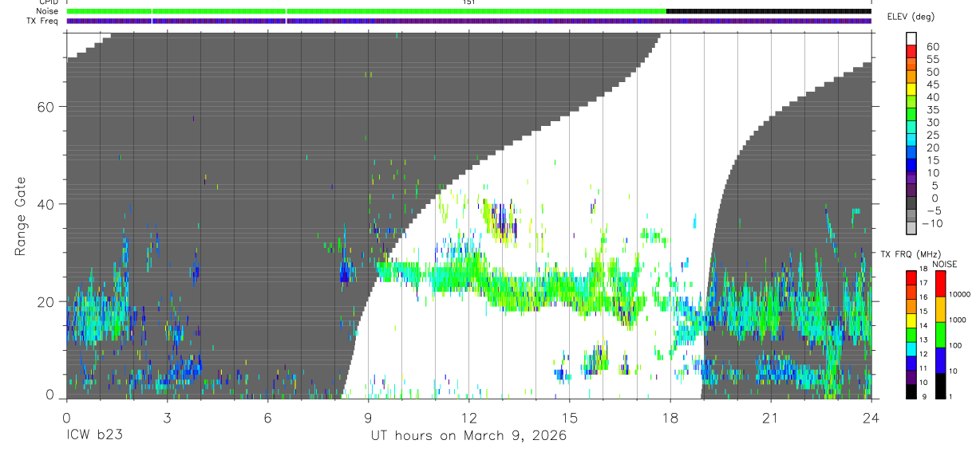Pick black bottom segment of TX FRQ bar
980x452 pixels.
(911, 391)
